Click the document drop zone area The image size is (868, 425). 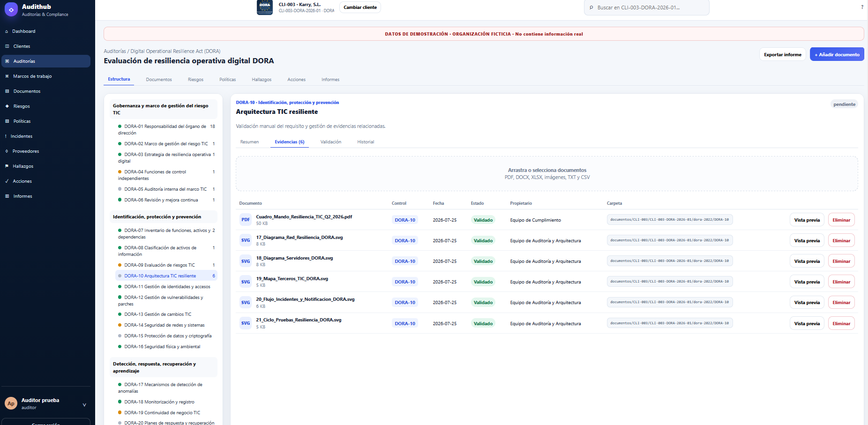point(547,173)
